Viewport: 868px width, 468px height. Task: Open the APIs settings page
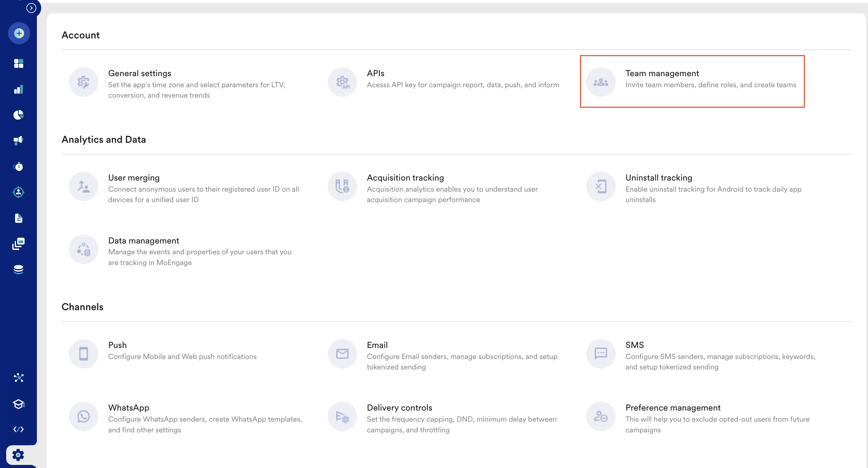375,73
